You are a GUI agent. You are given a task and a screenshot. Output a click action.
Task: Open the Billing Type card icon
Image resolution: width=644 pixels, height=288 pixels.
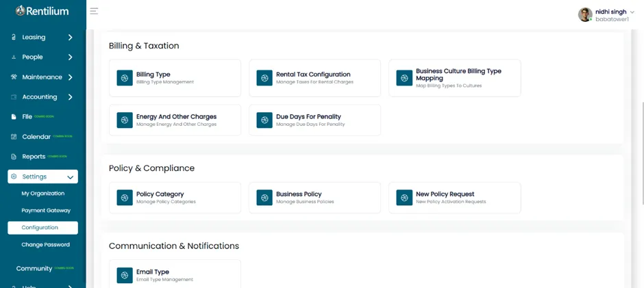pyautogui.click(x=125, y=78)
